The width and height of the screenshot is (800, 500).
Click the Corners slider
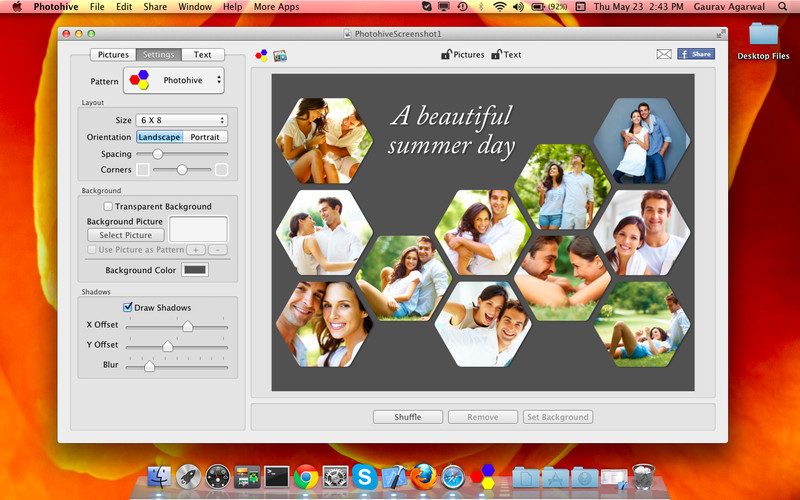point(182,169)
